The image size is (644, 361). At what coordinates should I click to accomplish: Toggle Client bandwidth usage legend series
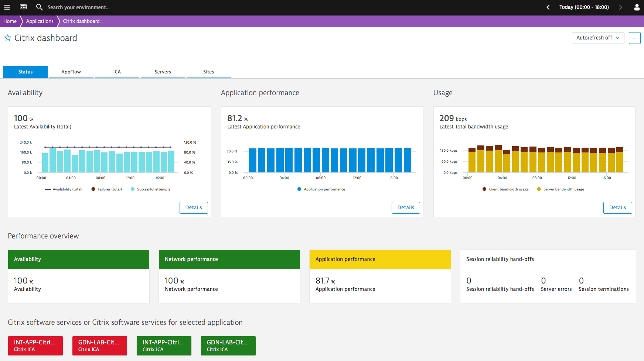tap(505, 189)
